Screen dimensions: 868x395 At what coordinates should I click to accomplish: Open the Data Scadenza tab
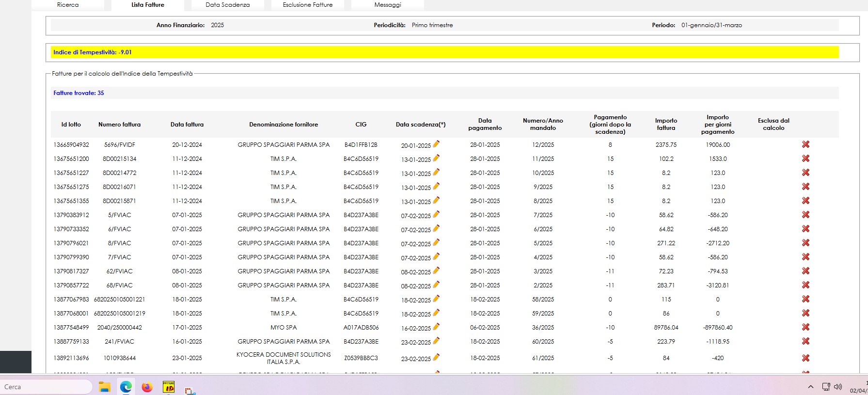[x=227, y=5]
